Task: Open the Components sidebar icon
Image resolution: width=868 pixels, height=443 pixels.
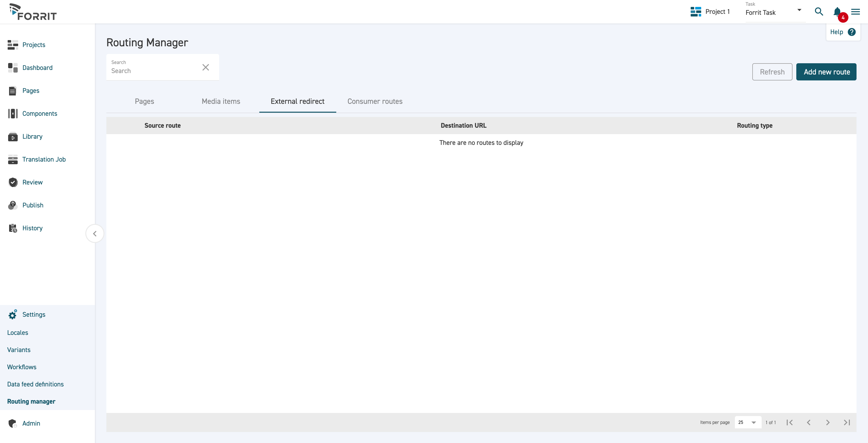Action: coord(13,113)
